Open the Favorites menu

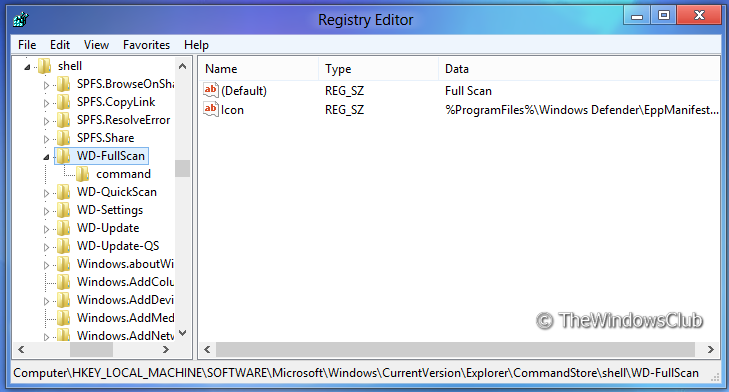click(146, 45)
